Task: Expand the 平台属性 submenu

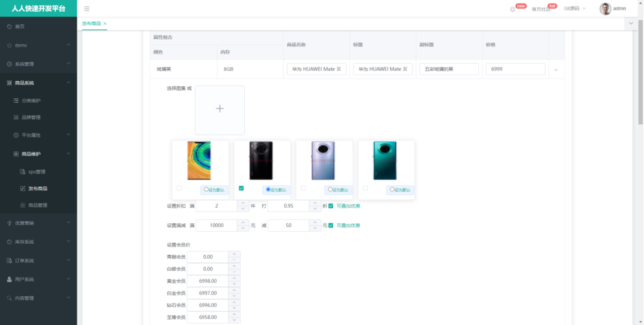Action: [68, 135]
